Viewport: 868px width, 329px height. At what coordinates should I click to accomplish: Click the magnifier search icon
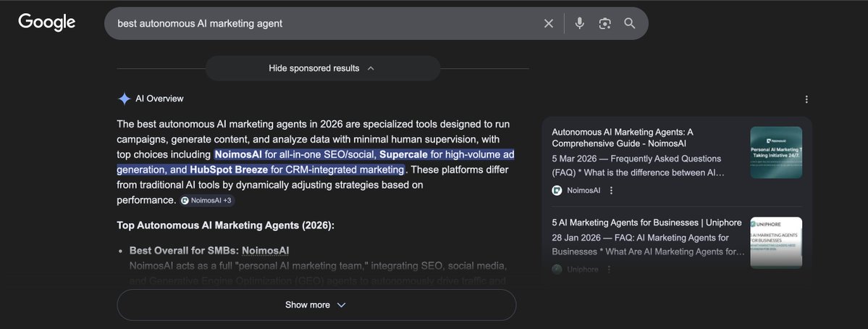click(x=630, y=23)
